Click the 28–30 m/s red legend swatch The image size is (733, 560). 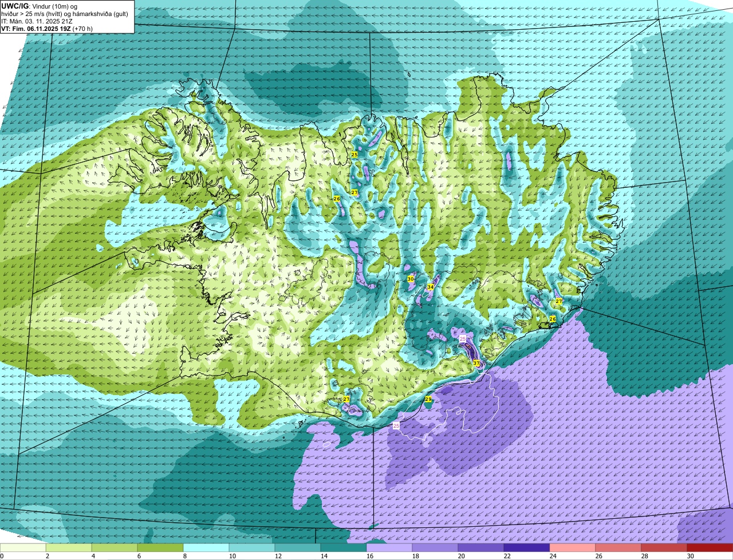[664, 547]
